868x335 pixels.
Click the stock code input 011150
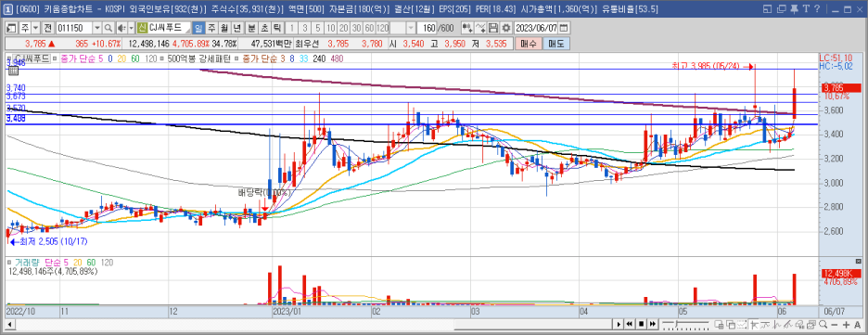click(75, 28)
